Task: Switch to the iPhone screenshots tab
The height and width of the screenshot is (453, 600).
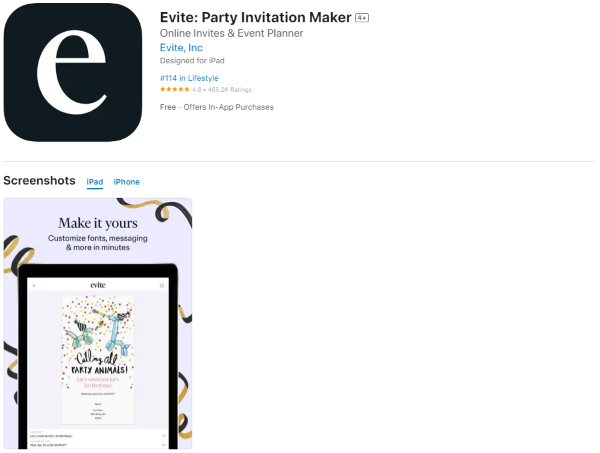Action: click(x=127, y=182)
